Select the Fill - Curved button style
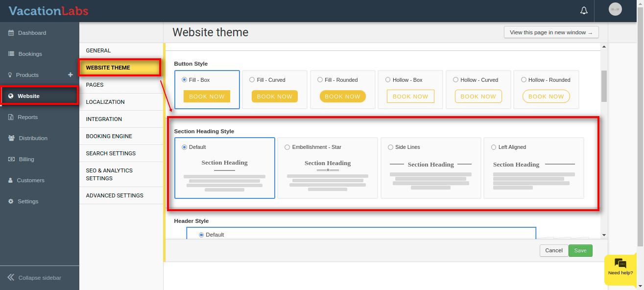The width and height of the screenshot is (644, 290). click(x=252, y=80)
